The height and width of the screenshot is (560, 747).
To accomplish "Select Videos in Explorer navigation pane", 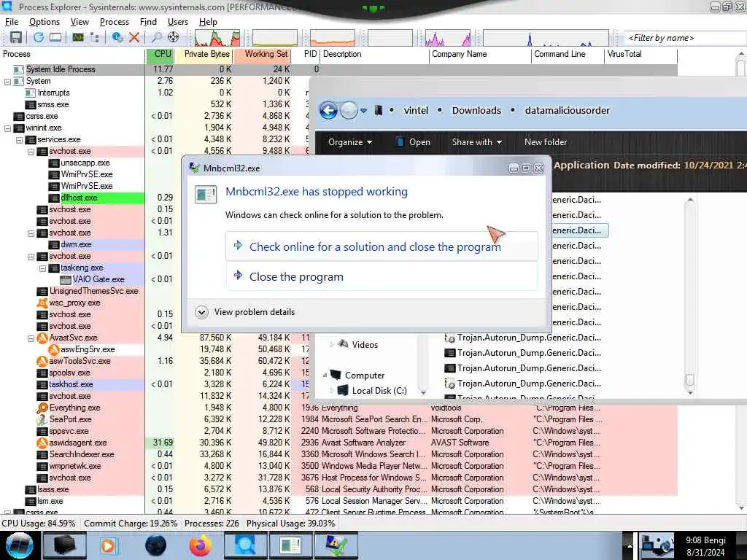I will coord(365,345).
